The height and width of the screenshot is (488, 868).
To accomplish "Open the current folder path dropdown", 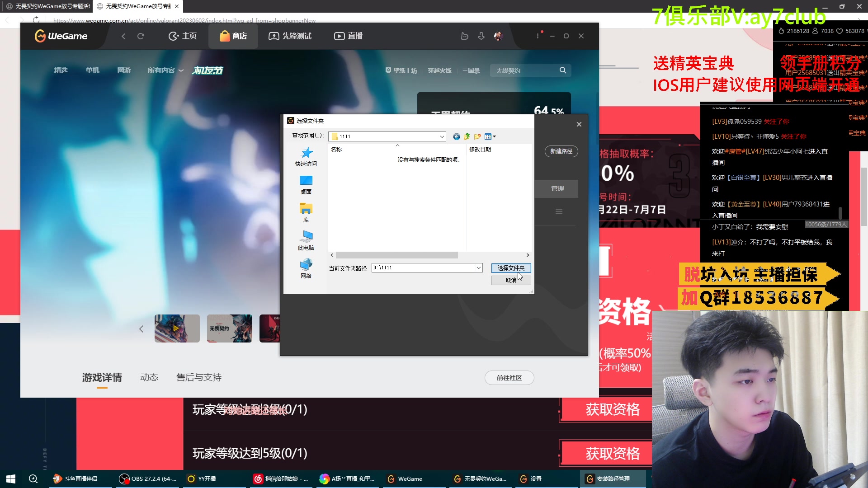I will 478,267.
